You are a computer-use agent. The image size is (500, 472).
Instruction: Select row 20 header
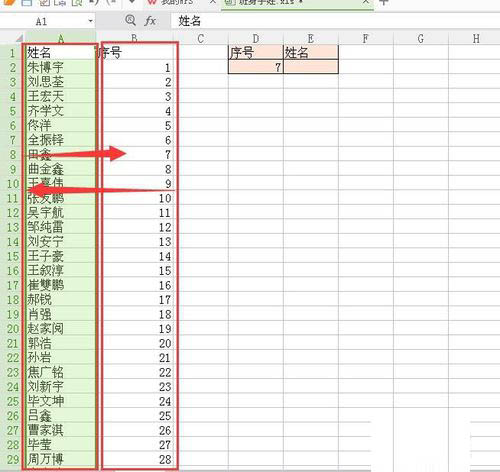(12, 329)
